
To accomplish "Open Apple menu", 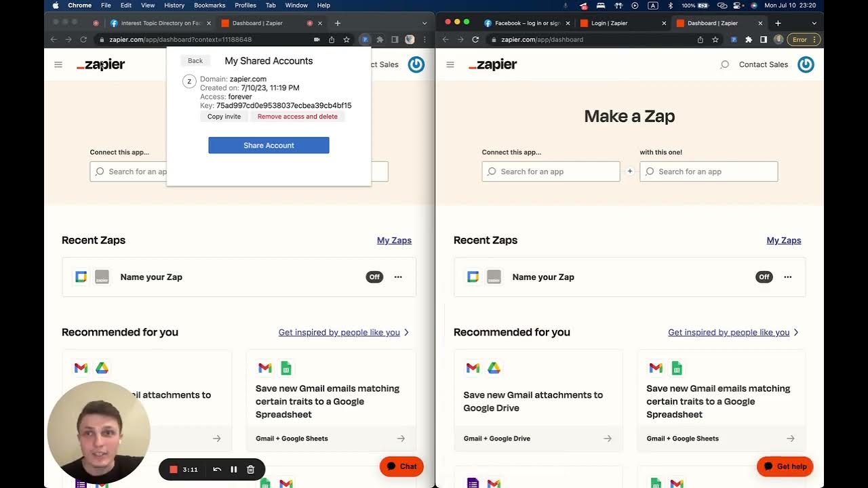I will point(56,5).
